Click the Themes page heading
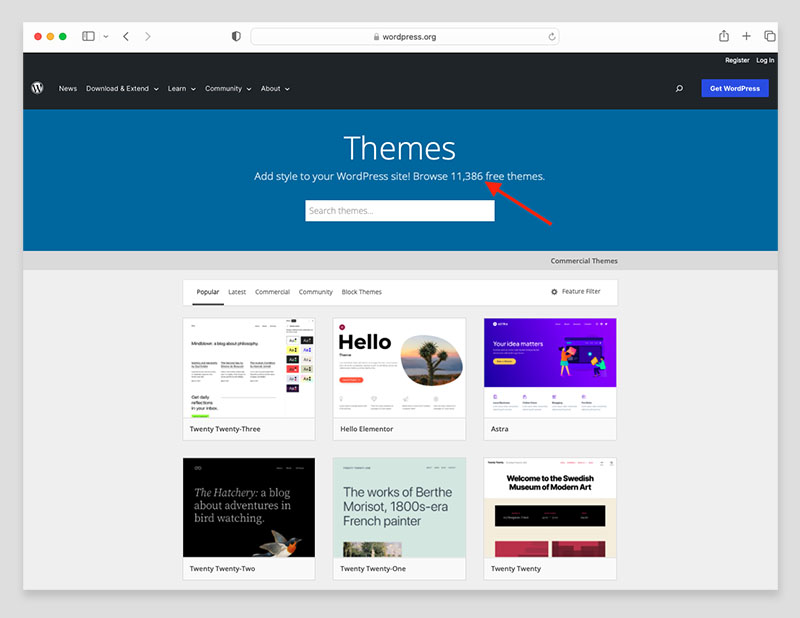 [399, 148]
